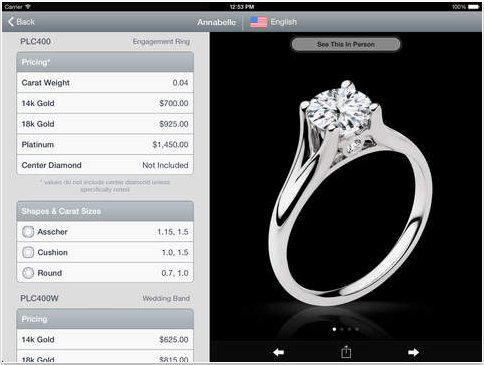
Task: Select the Carat Weight row
Action: click(x=105, y=83)
